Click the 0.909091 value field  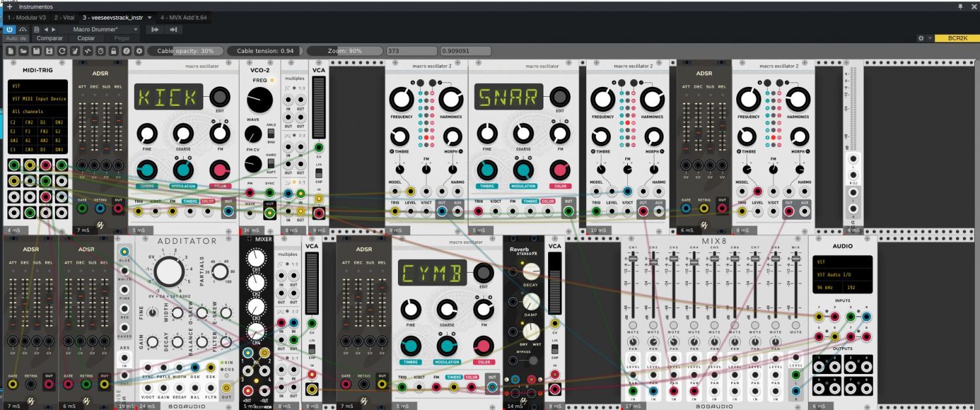point(466,50)
